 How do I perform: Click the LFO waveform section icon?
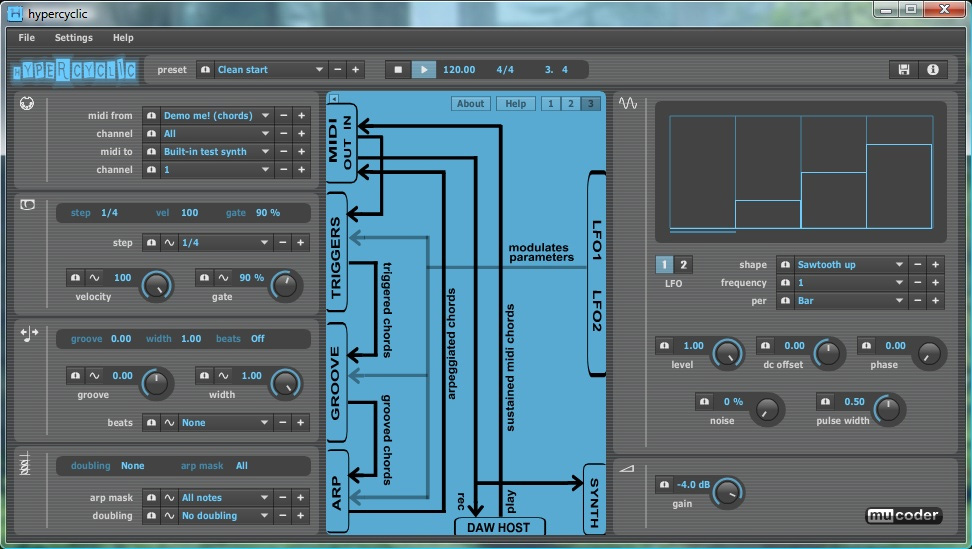(x=628, y=103)
